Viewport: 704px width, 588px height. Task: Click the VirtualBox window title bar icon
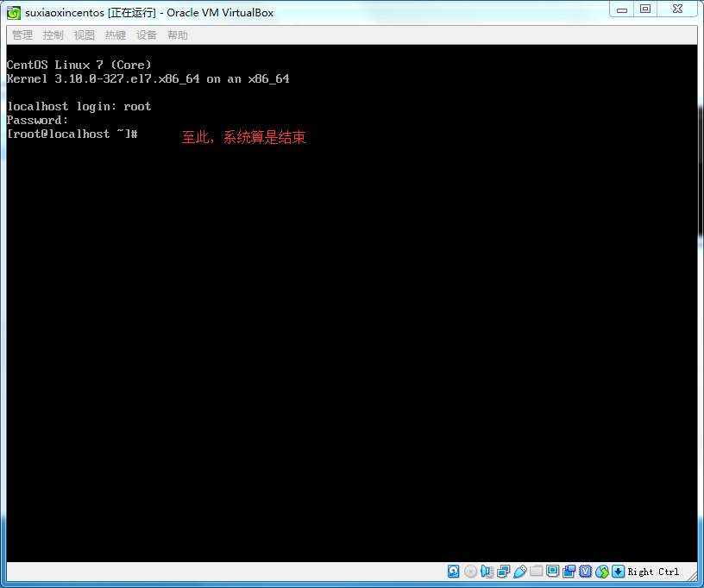[14, 13]
